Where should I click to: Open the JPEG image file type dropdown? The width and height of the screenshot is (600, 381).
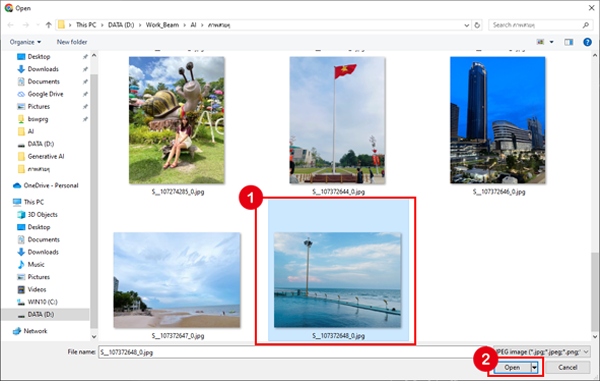542,352
